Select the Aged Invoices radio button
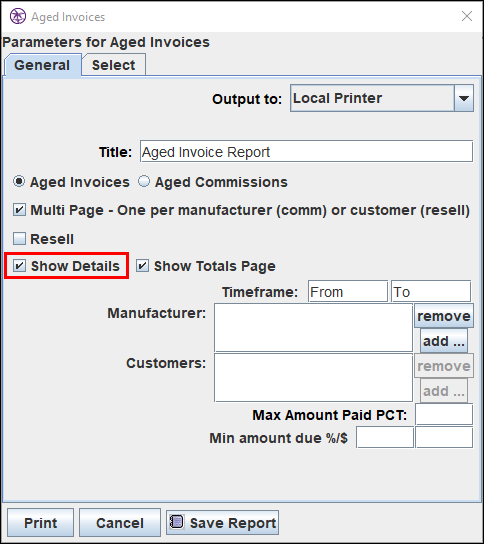484x544 pixels. click(x=19, y=181)
